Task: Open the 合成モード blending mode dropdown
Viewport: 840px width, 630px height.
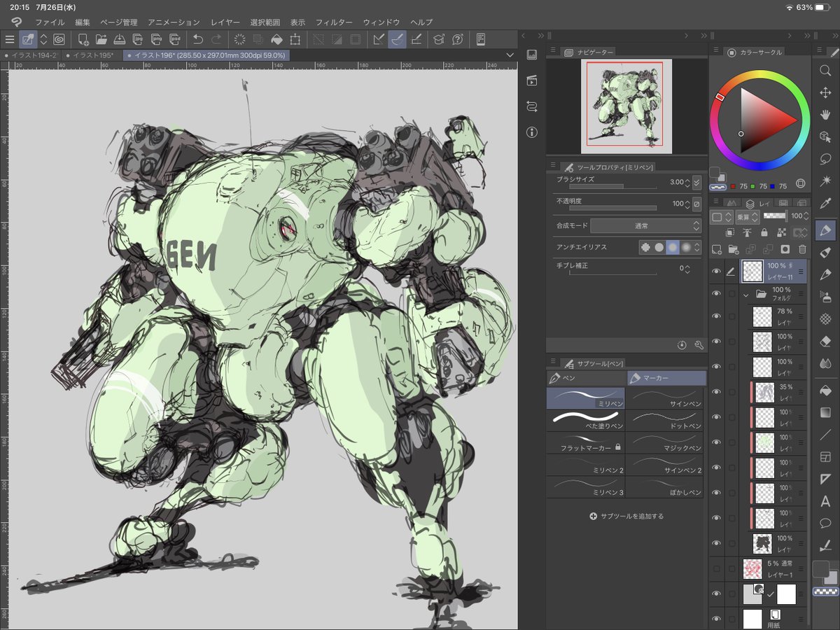Action: point(645,226)
